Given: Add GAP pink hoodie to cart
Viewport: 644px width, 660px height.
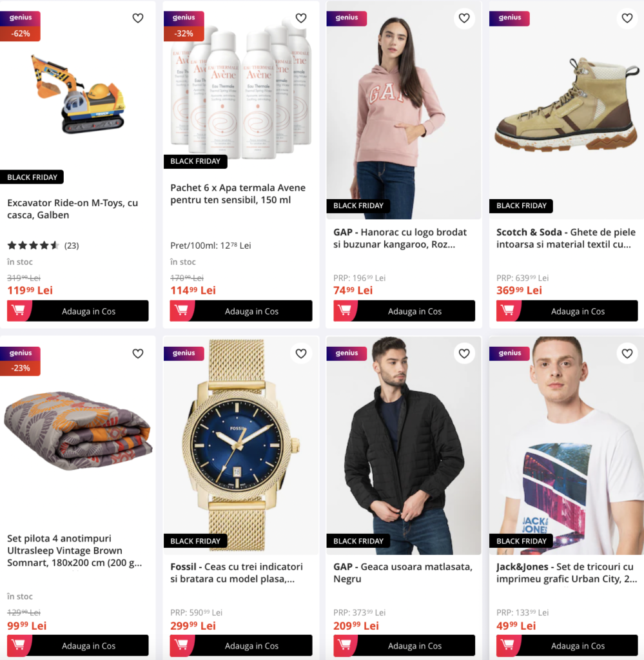Looking at the screenshot, I should tap(404, 311).
